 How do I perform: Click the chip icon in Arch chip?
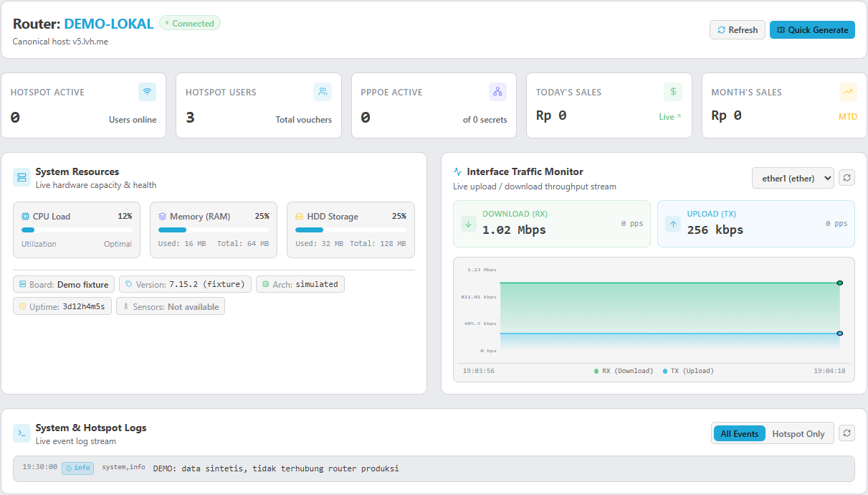click(266, 285)
